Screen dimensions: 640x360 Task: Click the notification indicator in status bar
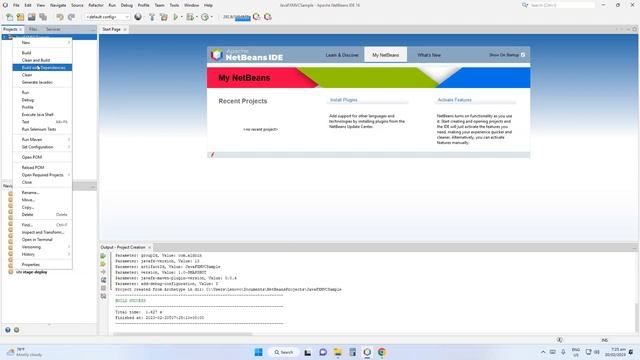560,340
